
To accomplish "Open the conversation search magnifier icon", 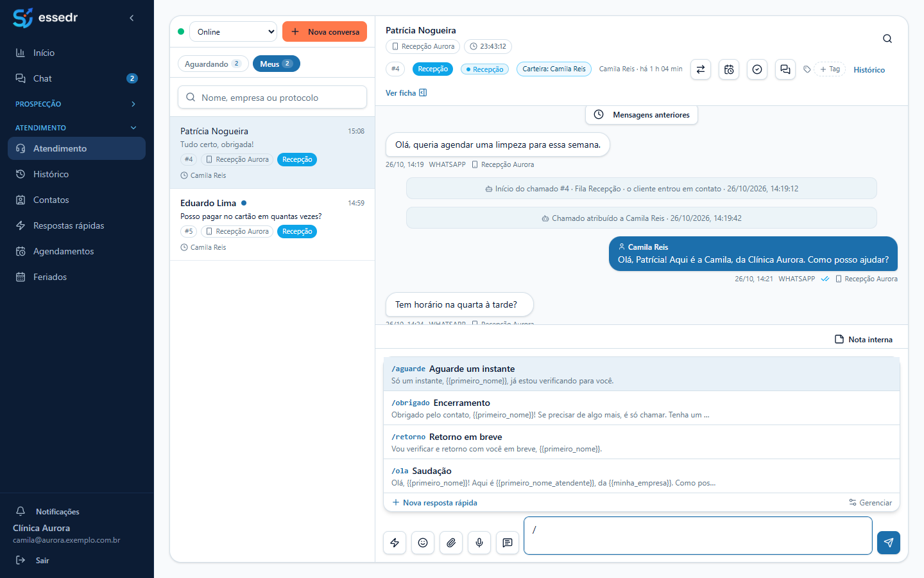I will click(x=887, y=39).
